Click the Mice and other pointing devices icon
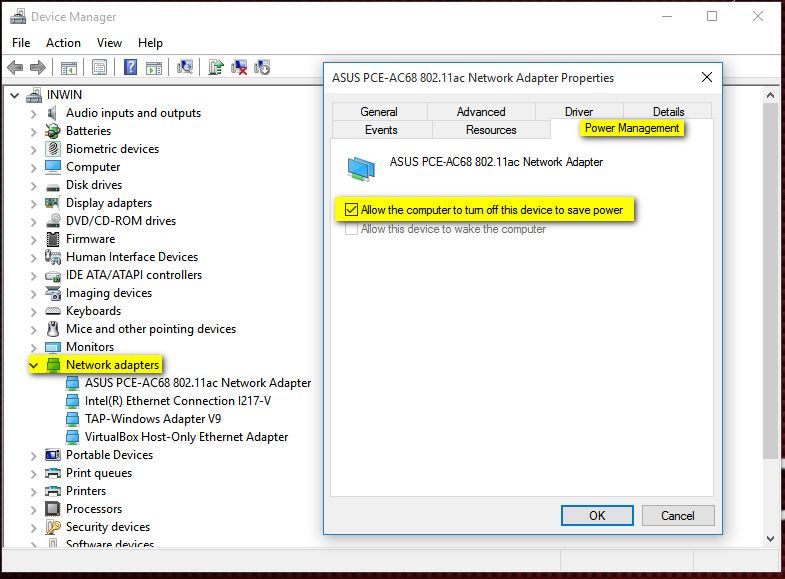 pyautogui.click(x=53, y=329)
